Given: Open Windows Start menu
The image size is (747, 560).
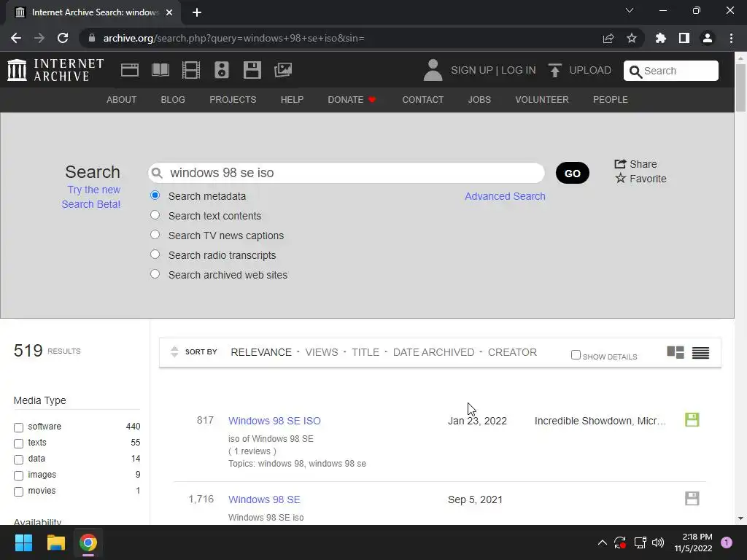Looking at the screenshot, I should [x=23, y=542].
